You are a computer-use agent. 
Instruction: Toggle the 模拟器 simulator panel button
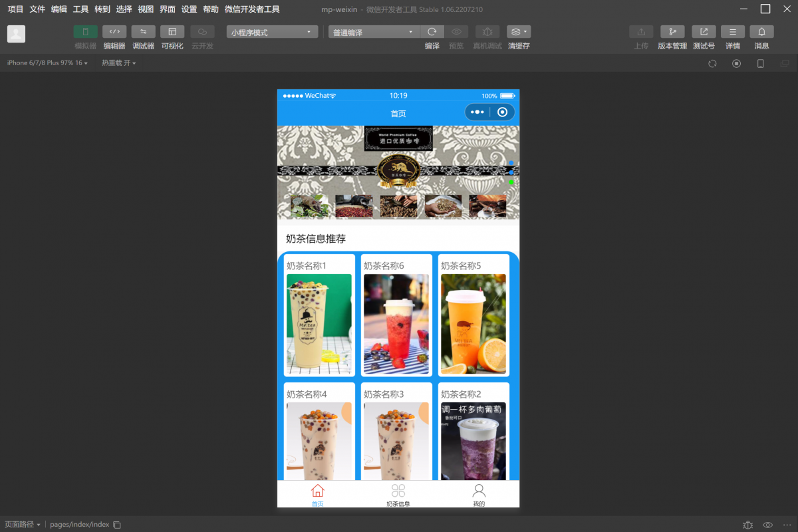point(85,32)
